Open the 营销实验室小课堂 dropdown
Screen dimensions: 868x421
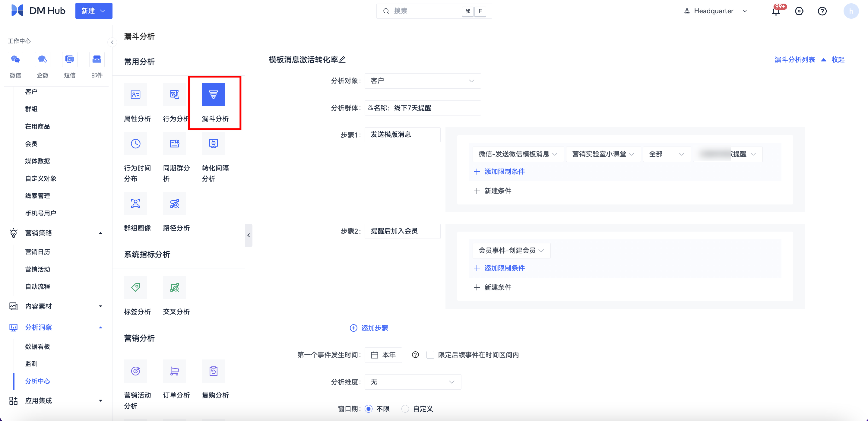[x=603, y=154]
